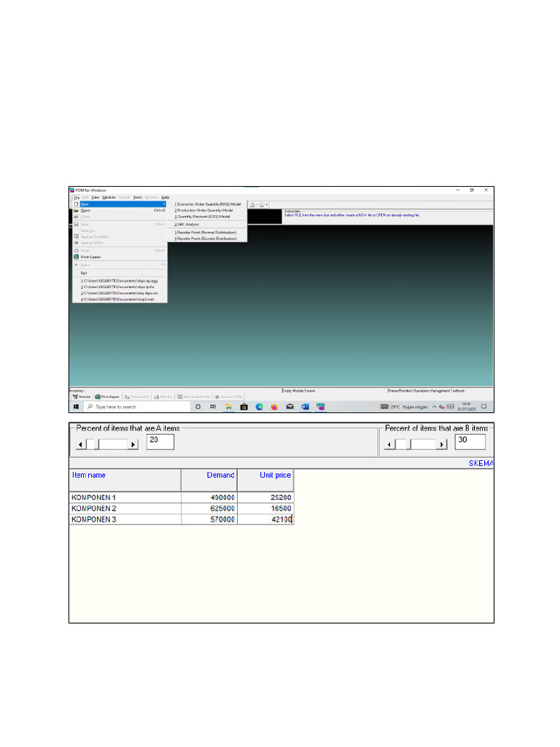The height and width of the screenshot is (747, 560).
Task: Select Economic Order Quantity (EOQ) Model
Action: pos(207,204)
